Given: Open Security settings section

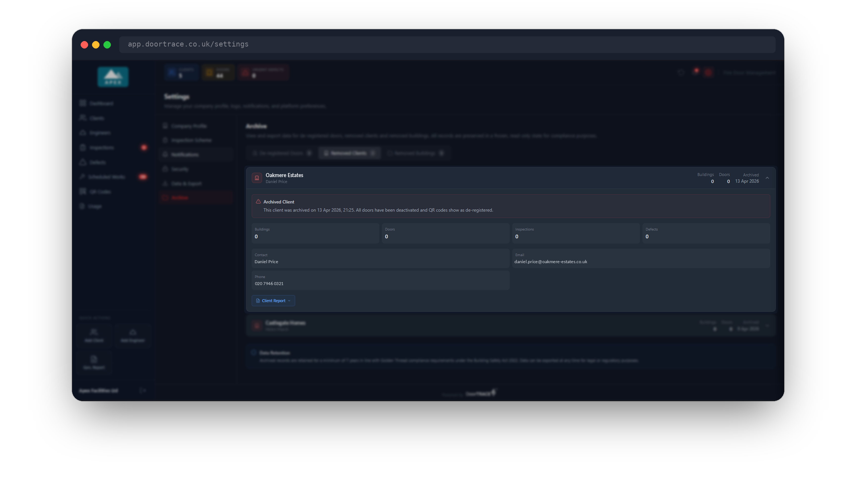Looking at the screenshot, I should point(196,169).
